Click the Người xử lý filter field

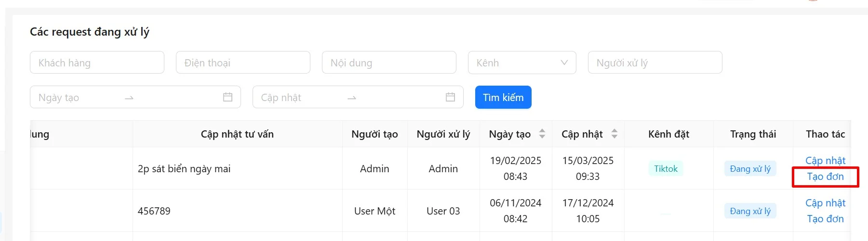pyautogui.click(x=654, y=63)
